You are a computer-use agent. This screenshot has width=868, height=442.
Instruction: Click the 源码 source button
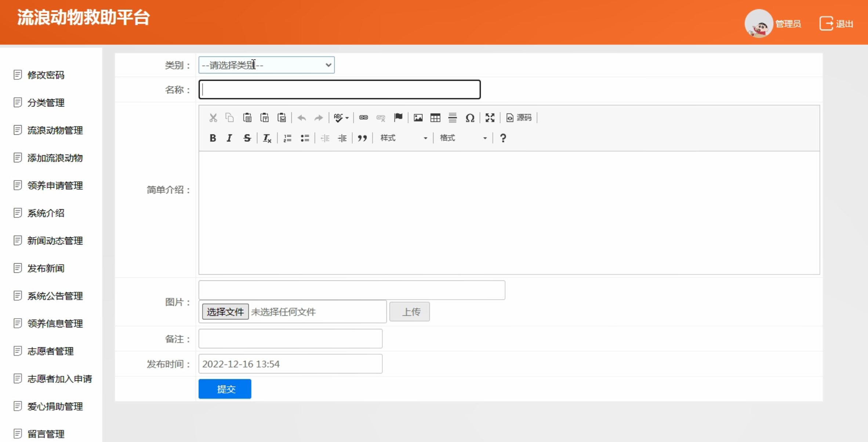coord(519,118)
